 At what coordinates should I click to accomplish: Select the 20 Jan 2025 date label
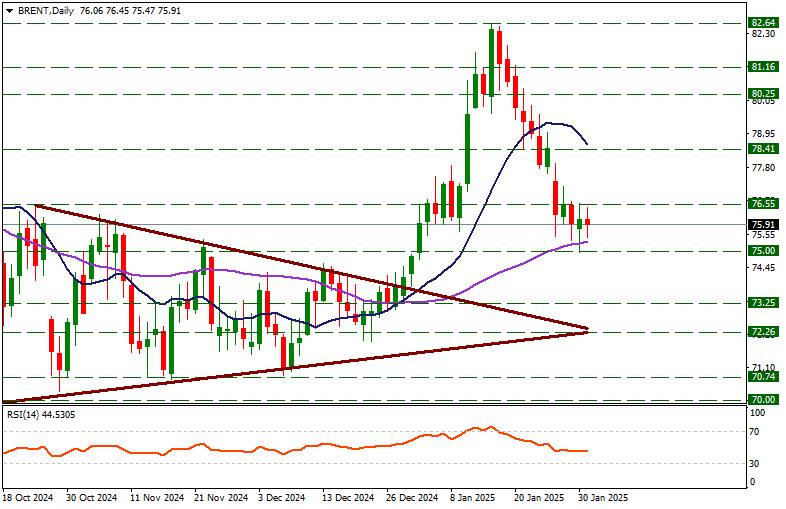point(540,498)
